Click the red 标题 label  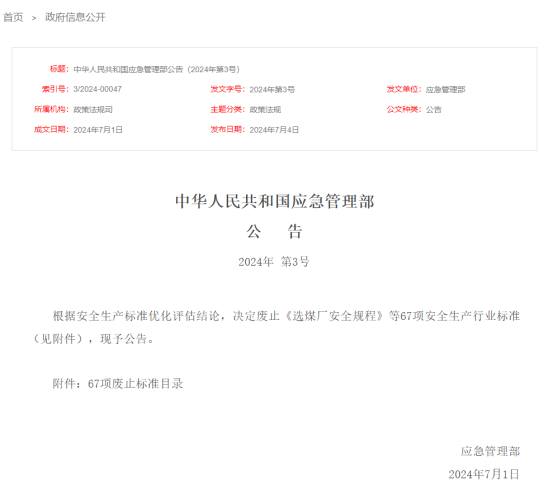tap(59, 69)
